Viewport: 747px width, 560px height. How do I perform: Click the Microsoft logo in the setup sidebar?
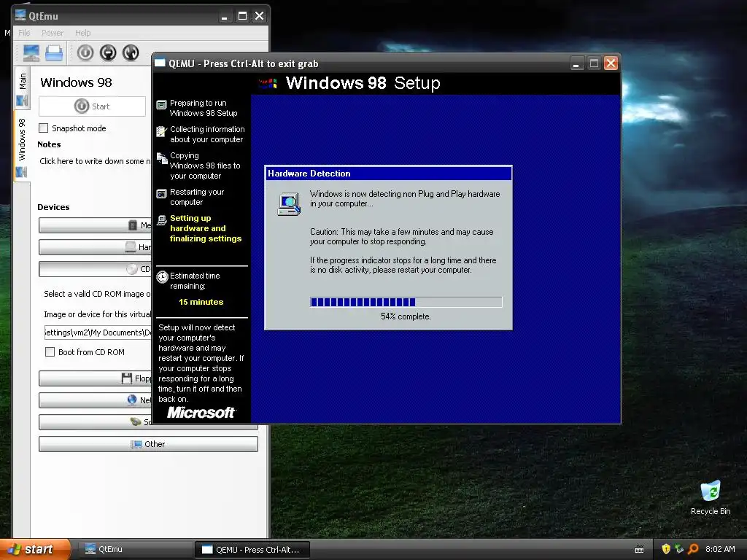pos(201,413)
